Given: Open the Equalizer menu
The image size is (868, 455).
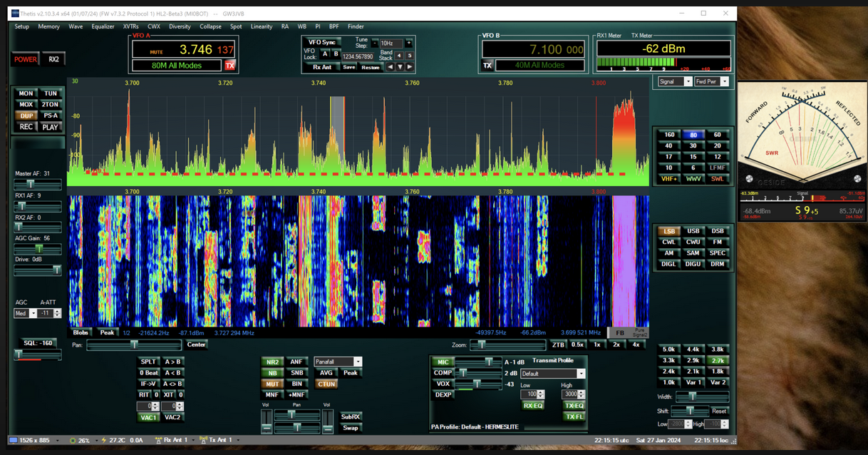Looking at the screenshot, I should [x=103, y=26].
